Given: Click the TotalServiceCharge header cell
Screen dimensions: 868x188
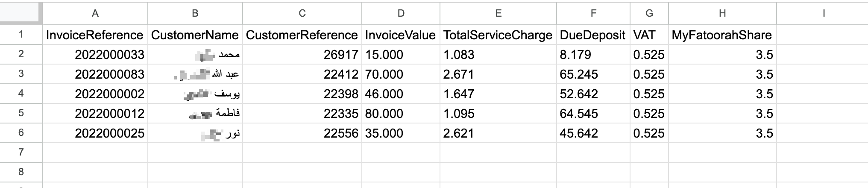Looking at the screenshot, I should (x=498, y=35).
